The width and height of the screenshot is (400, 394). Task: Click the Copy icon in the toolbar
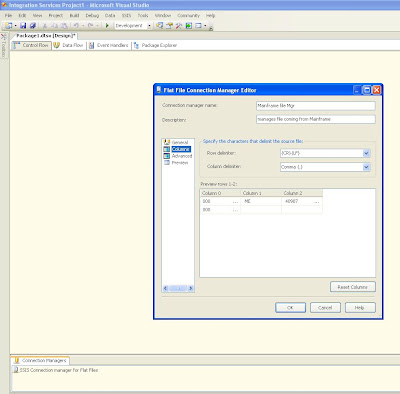click(x=55, y=25)
